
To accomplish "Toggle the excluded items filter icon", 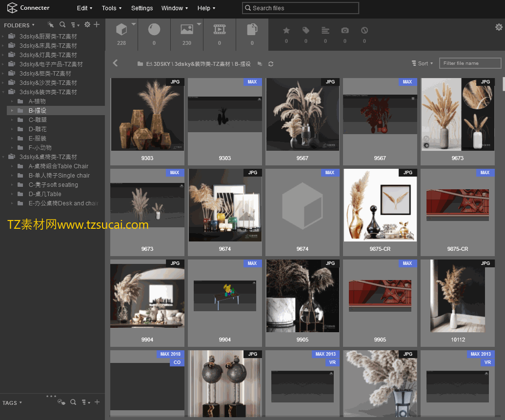I will (364, 31).
